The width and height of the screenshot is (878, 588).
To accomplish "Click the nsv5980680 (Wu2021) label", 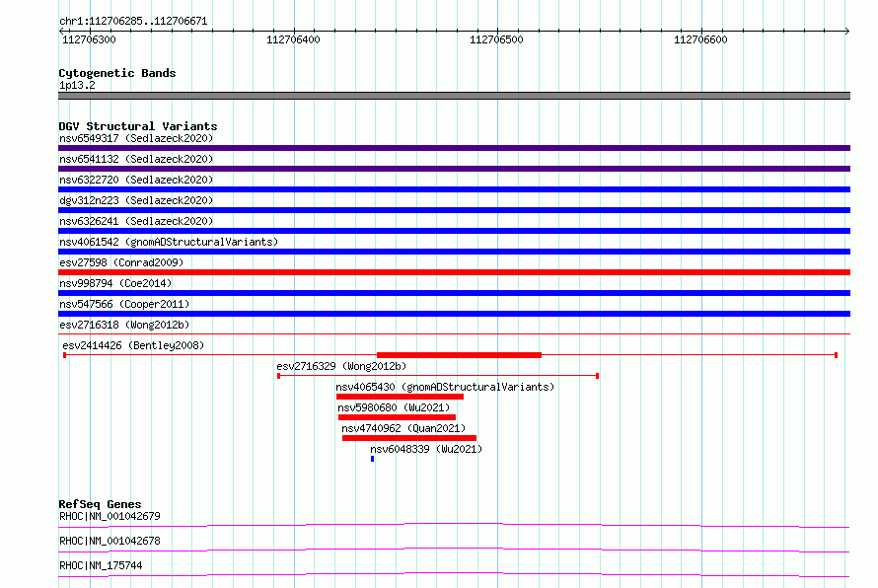I will click(x=394, y=407).
